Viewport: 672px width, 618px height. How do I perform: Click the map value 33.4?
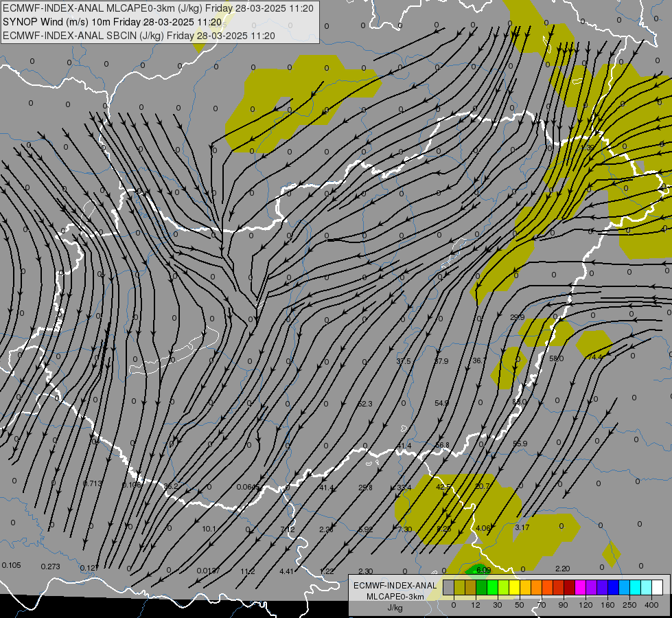click(404, 488)
